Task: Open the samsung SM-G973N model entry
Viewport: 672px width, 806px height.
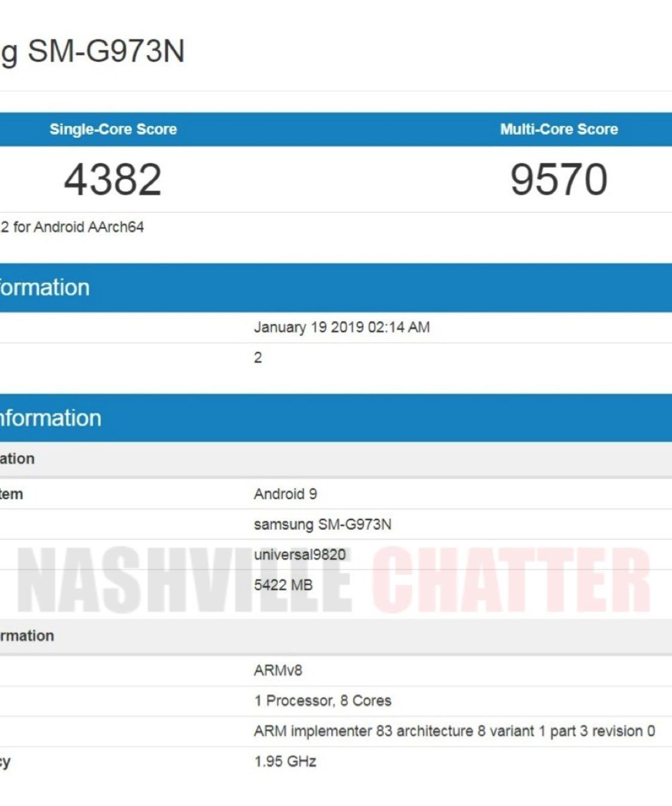Action: (322, 524)
